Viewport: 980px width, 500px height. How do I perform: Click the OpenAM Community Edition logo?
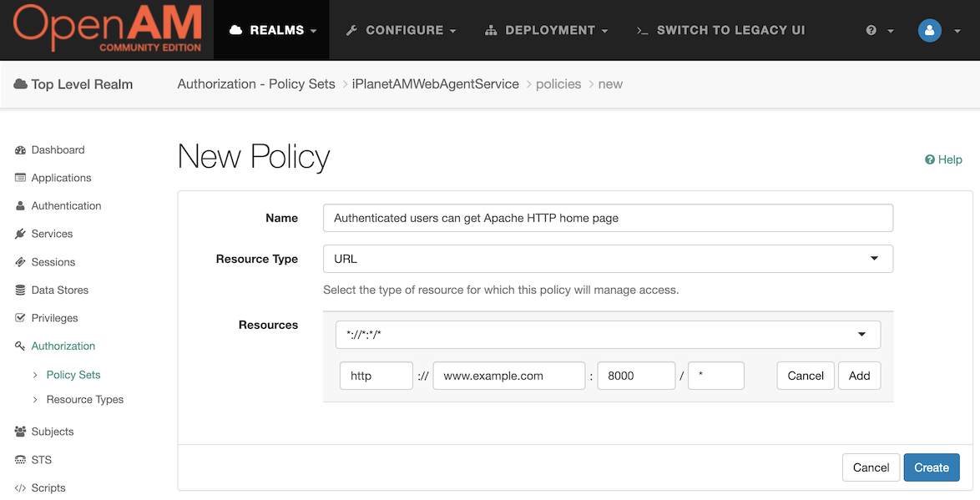pyautogui.click(x=108, y=28)
